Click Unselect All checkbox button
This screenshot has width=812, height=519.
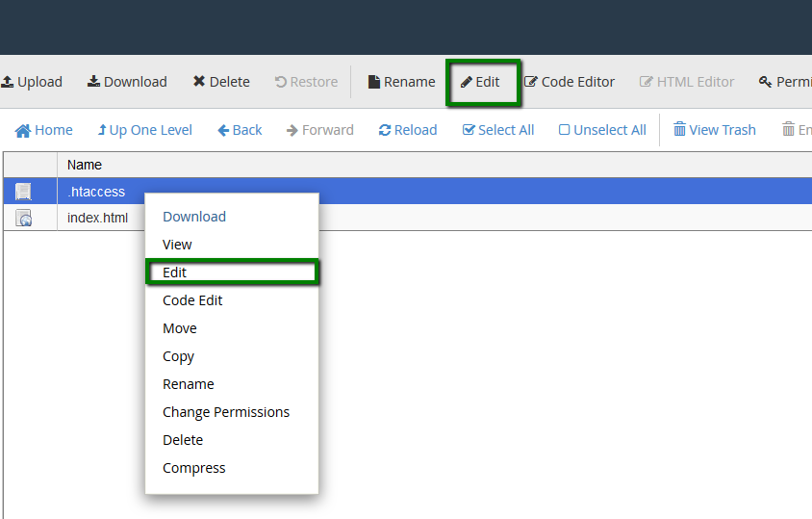point(602,130)
